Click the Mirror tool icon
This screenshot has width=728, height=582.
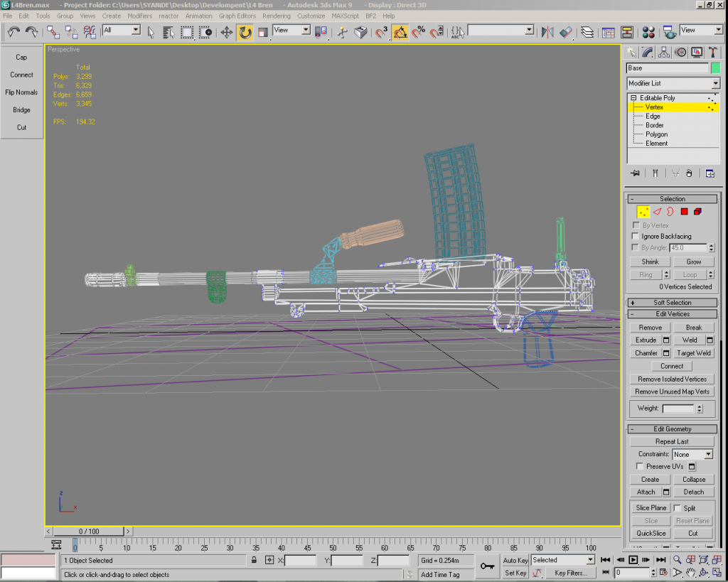547,32
